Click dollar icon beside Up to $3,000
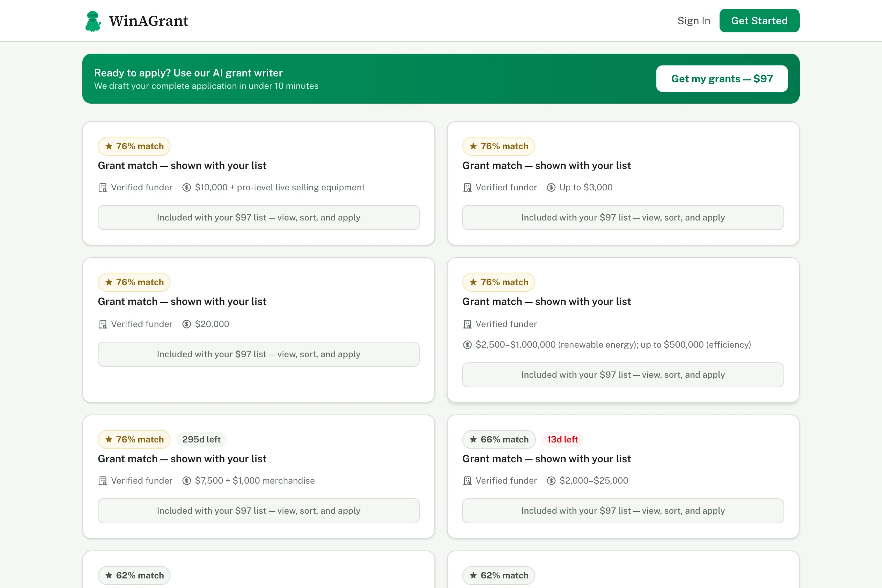The width and height of the screenshot is (882, 588). tap(551, 187)
